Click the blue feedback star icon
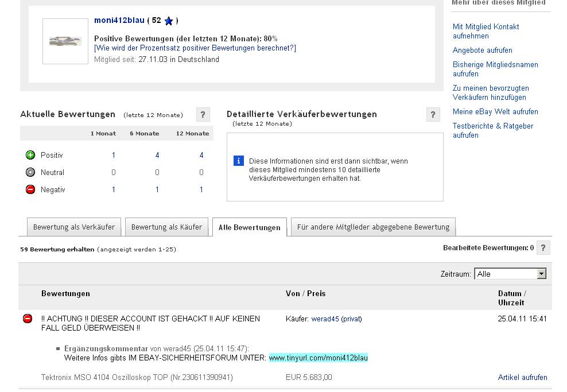 (169, 21)
